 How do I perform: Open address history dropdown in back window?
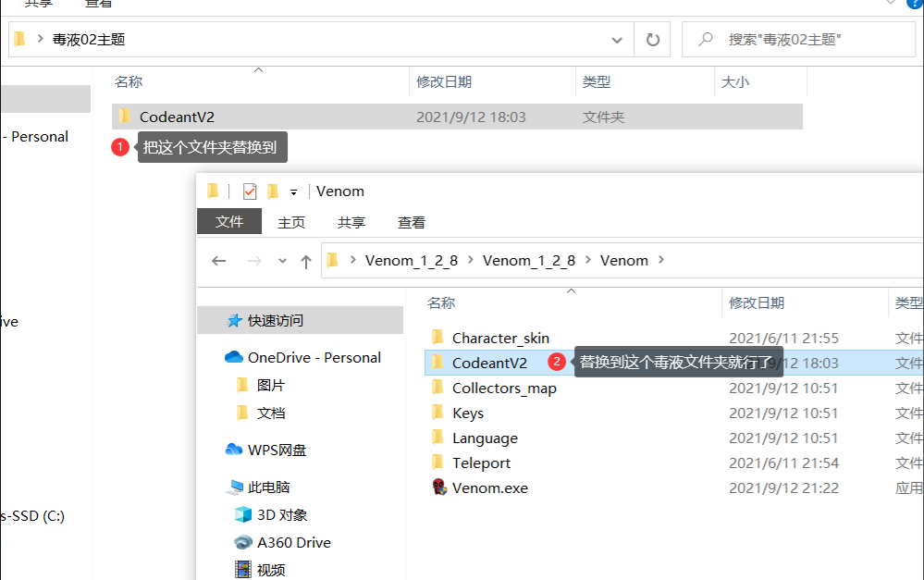click(616, 40)
